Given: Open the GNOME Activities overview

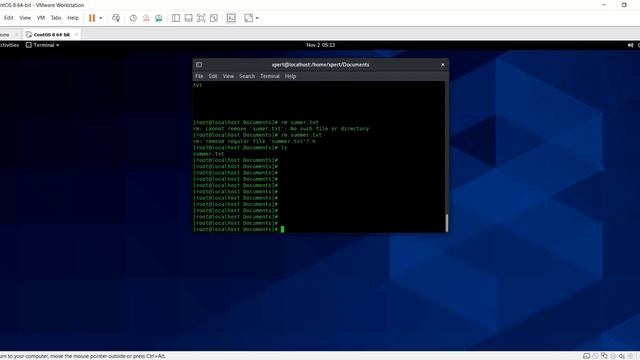Looking at the screenshot, I should coord(9,45).
